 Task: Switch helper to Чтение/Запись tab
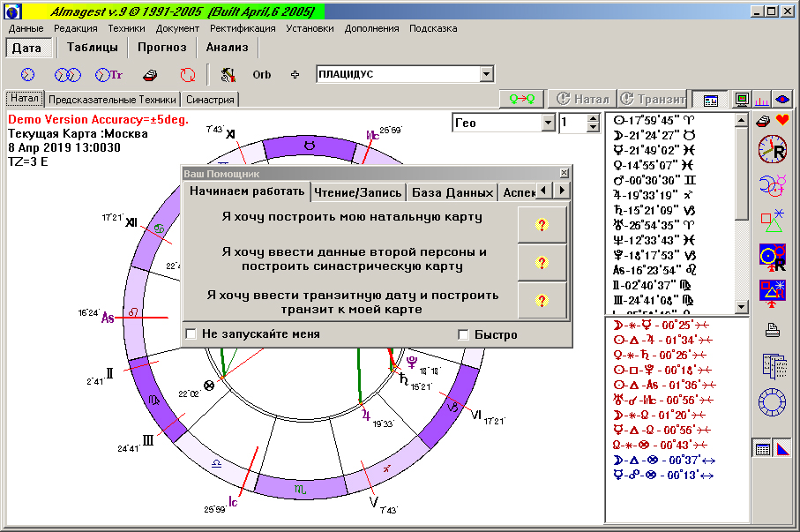(357, 192)
